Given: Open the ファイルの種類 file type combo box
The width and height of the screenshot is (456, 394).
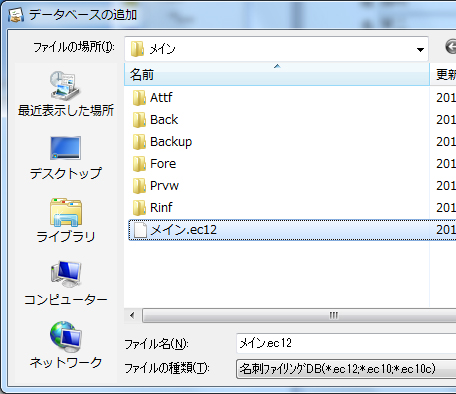Looking at the screenshot, I should pos(346,369).
